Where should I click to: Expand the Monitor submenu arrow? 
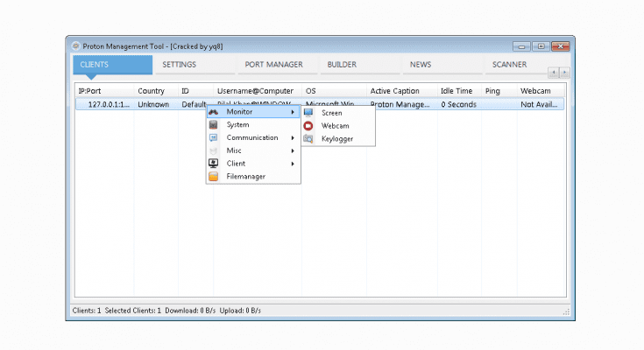293,112
